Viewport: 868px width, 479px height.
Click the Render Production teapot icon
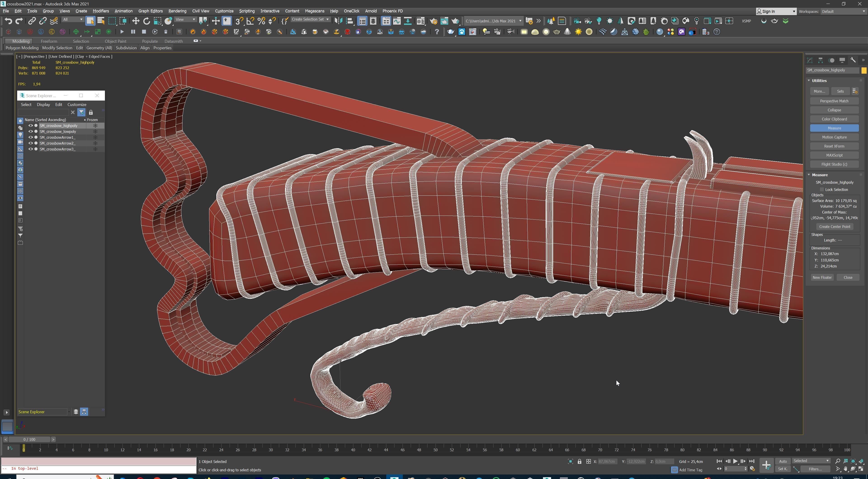tap(455, 21)
